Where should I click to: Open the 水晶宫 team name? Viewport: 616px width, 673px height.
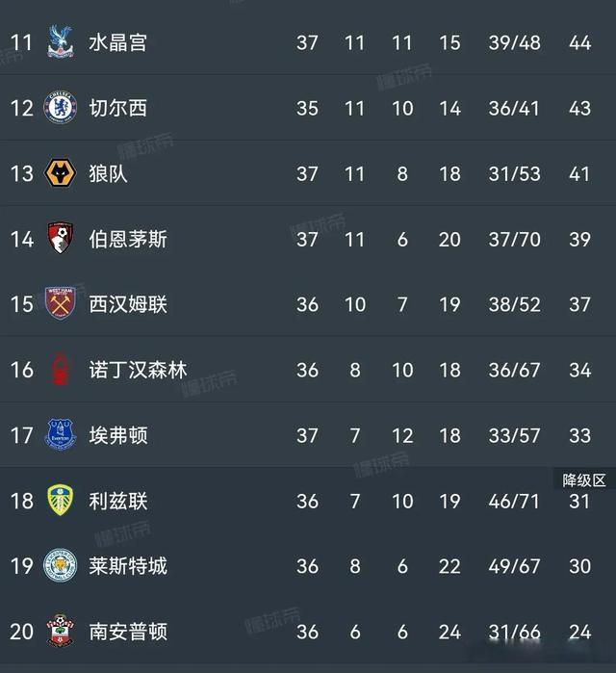(117, 42)
